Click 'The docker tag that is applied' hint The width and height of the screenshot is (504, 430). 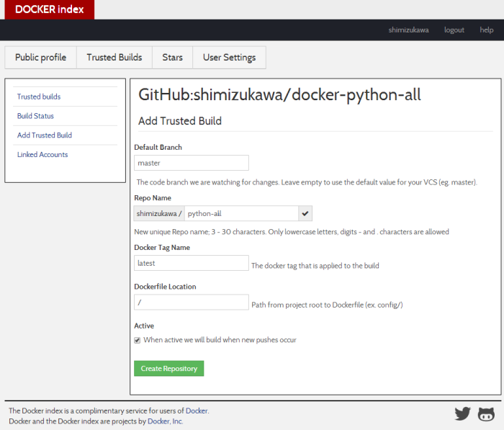coord(315,266)
